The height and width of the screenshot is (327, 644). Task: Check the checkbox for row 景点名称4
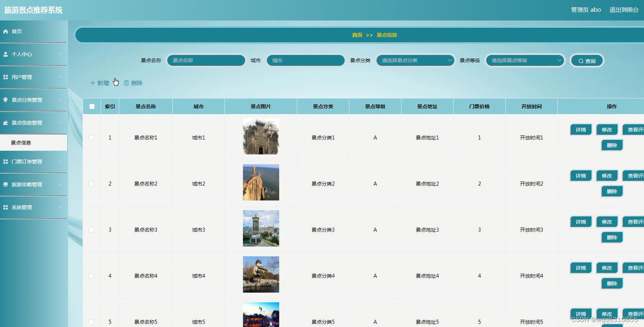(x=92, y=276)
